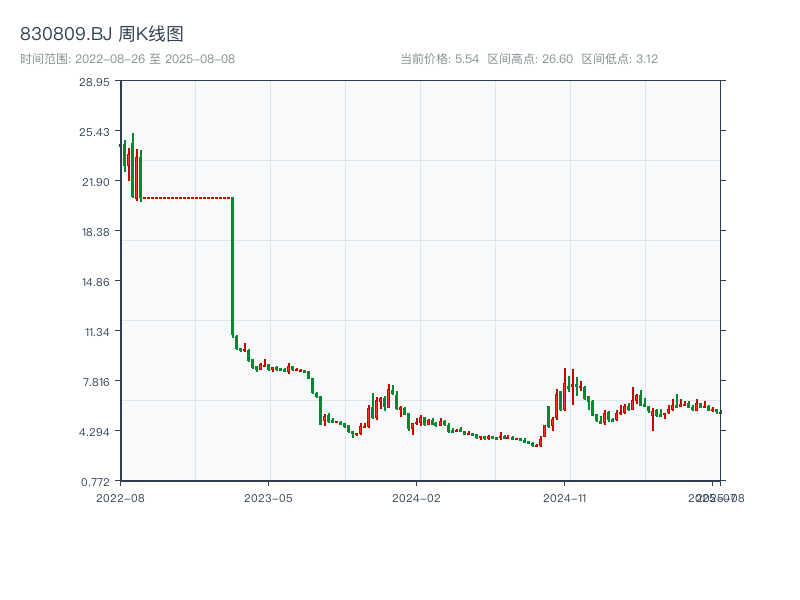Image resolution: width=800 pixels, height=600 pixels.
Task: Click the 2024-02 x-axis date label
Action: pyautogui.click(x=417, y=497)
